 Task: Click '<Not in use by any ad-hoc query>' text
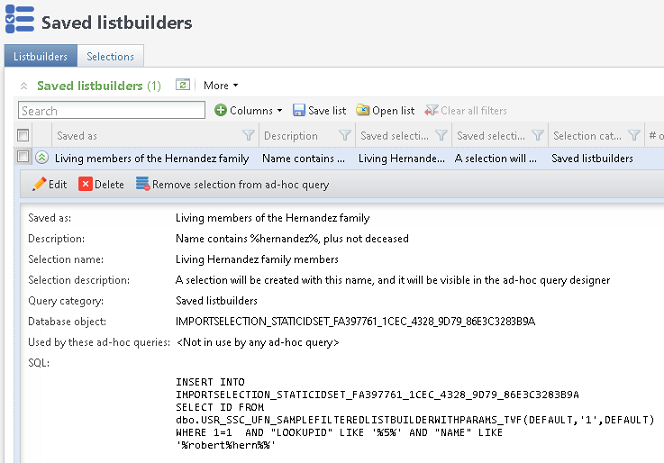click(258, 342)
